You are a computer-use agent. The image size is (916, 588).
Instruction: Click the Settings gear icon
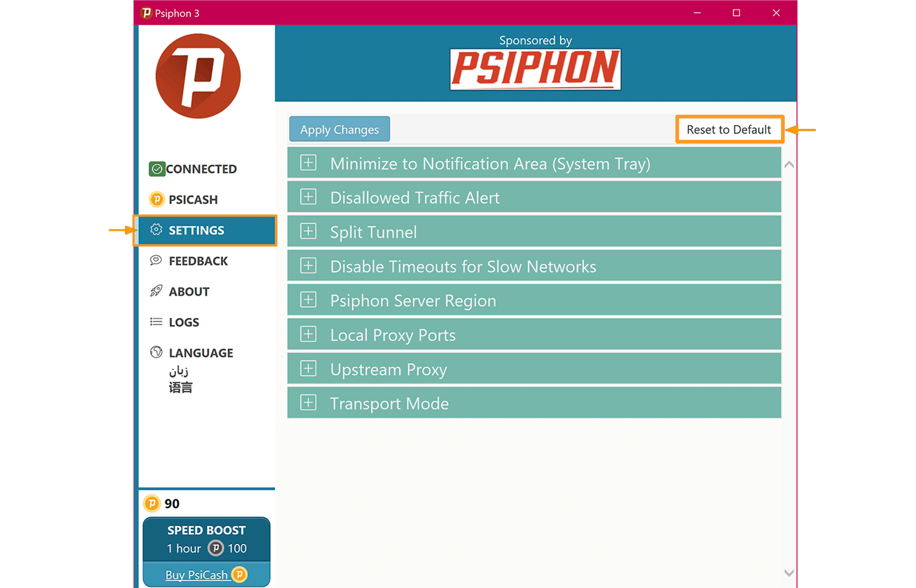tap(156, 230)
